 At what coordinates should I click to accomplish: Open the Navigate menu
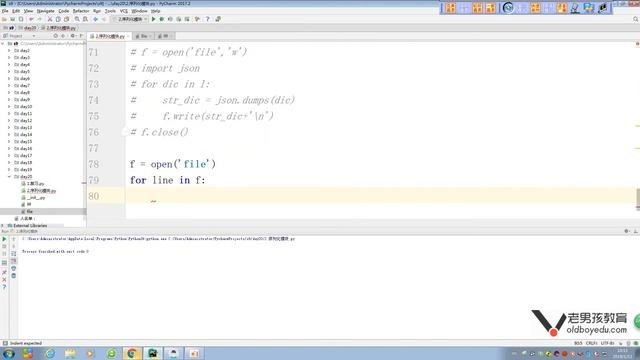(x=45, y=11)
